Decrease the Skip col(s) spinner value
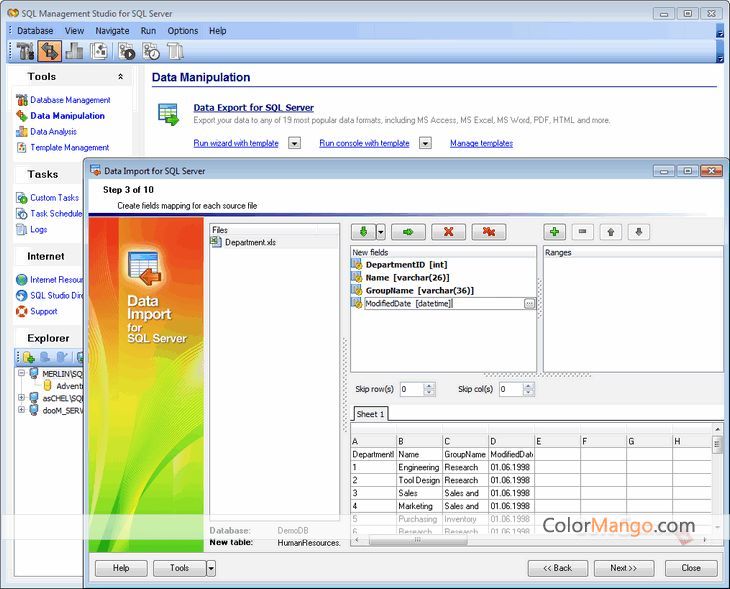730x589 pixels. point(528,393)
